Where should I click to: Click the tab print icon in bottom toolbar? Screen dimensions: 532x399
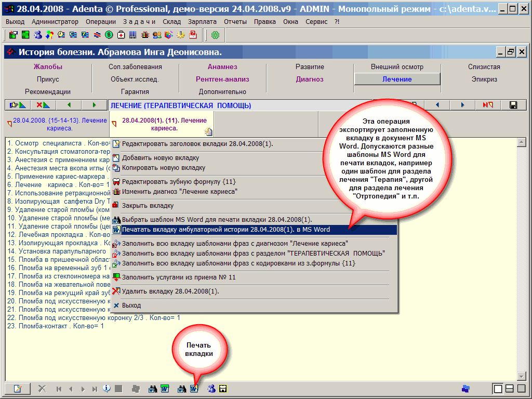194,389
